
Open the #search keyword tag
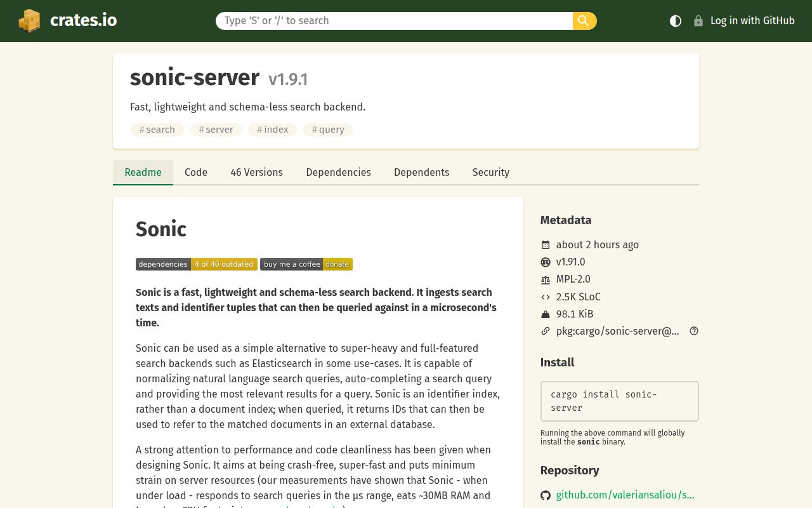[x=157, y=130]
